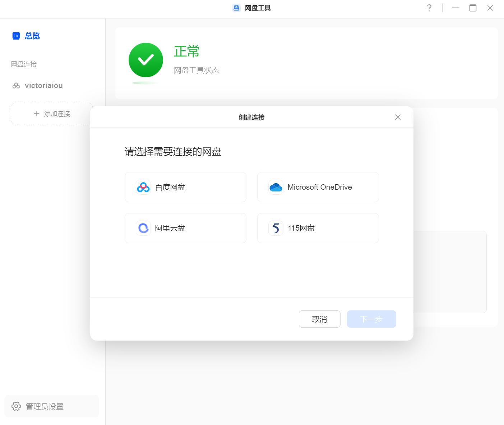Add a new connection (添加连接)
Viewport: 504px width, 425px height.
52,114
